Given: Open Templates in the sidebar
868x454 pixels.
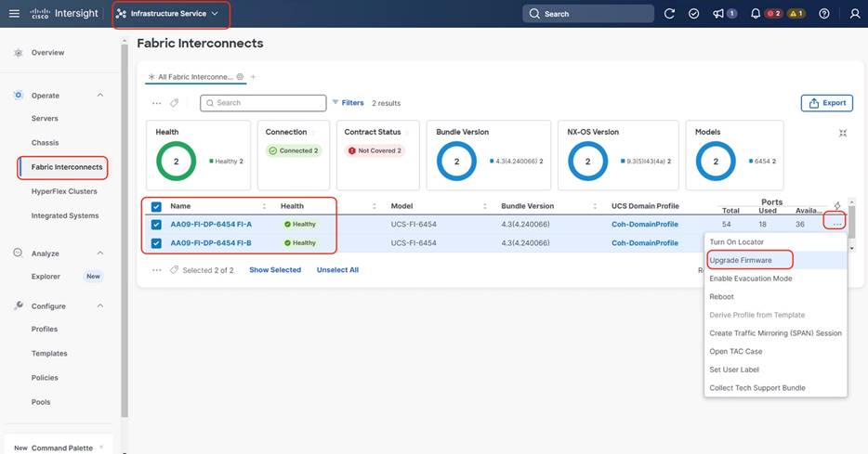Looking at the screenshot, I should 49,354.
